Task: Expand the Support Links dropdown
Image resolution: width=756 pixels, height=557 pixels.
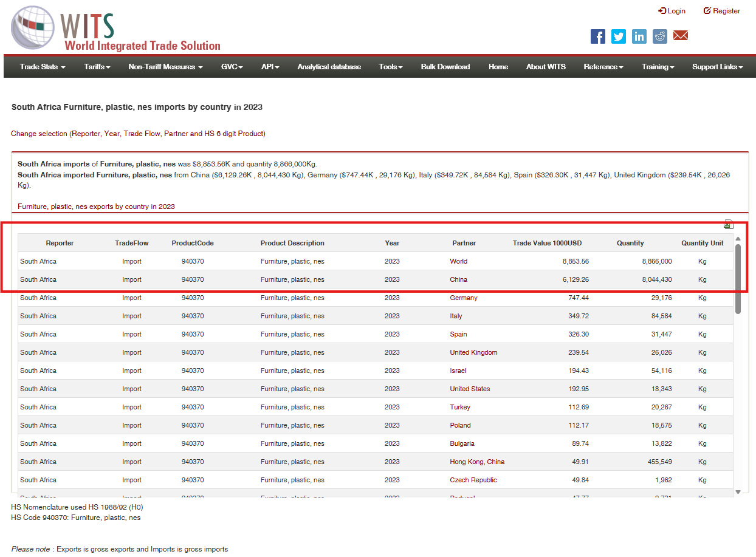Action: pos(717,67)
